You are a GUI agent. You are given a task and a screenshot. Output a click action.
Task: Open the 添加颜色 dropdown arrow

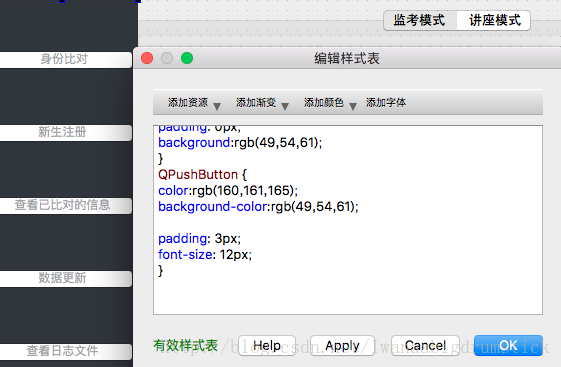353,106
